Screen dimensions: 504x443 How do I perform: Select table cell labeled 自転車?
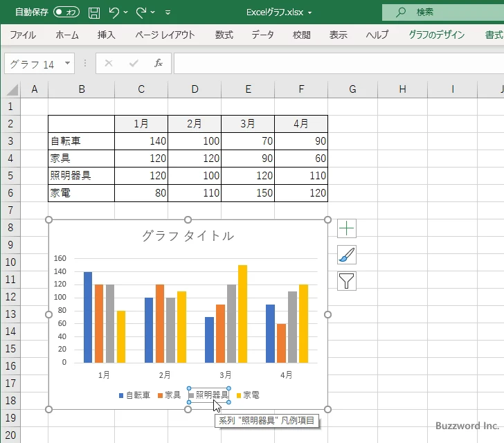(x=81, y=141)
